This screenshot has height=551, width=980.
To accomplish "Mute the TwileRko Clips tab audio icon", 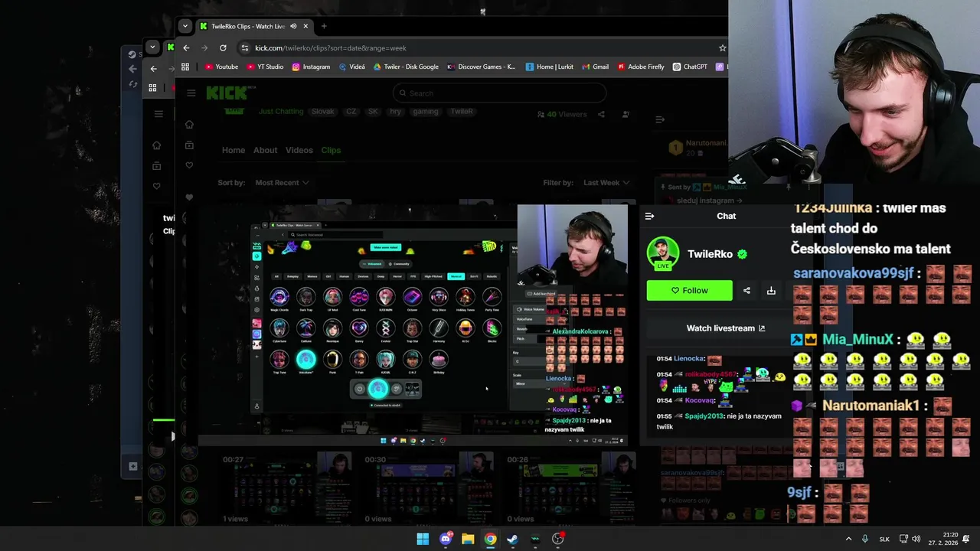I will [x=293, y=26].
